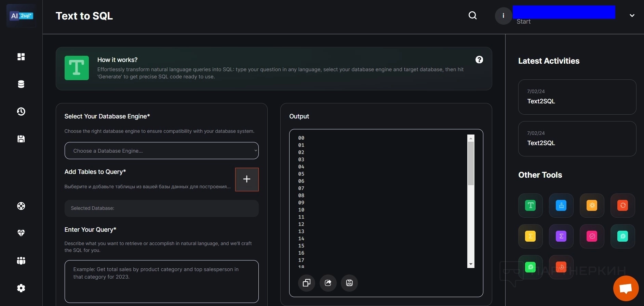Save the output with the save icon
644x306 pixels.
click(x=349, y=283)
